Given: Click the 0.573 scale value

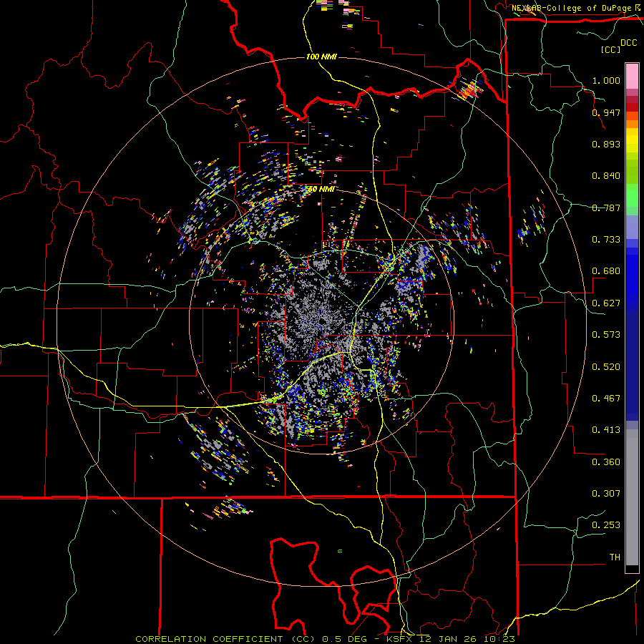Looking at the screenshot, I should click(606, 335).
